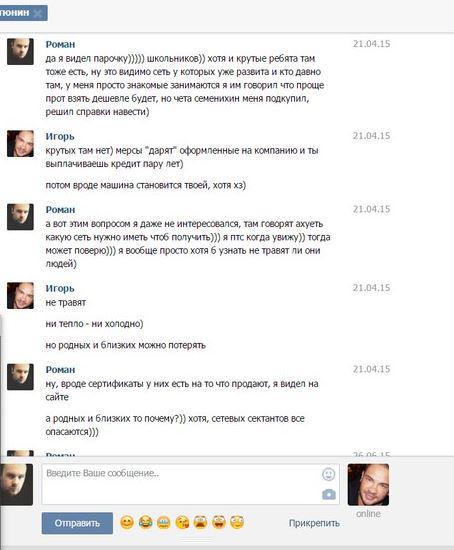Focus the Введите Ваше сообщение field
454x550 pixels.
click(191, 484)
